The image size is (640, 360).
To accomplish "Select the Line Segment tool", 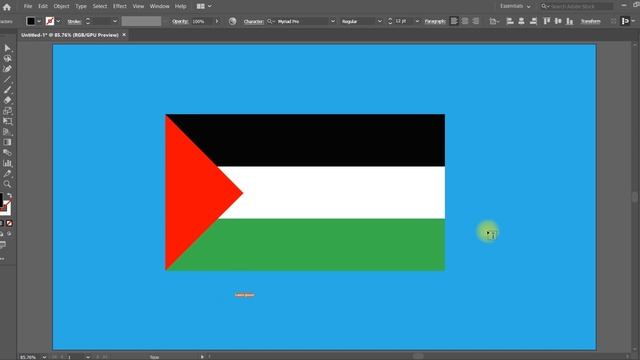I will [x=7, y=80].
